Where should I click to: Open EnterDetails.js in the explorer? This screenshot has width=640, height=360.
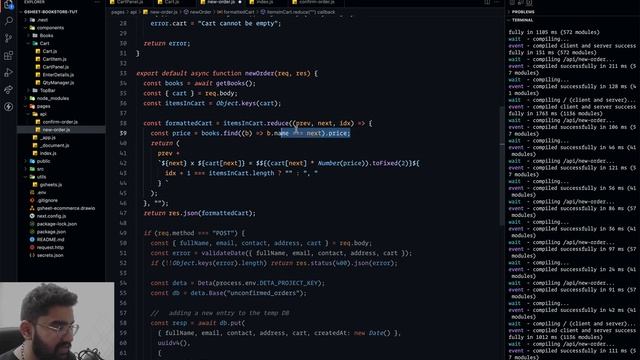(x=58, y=75)
